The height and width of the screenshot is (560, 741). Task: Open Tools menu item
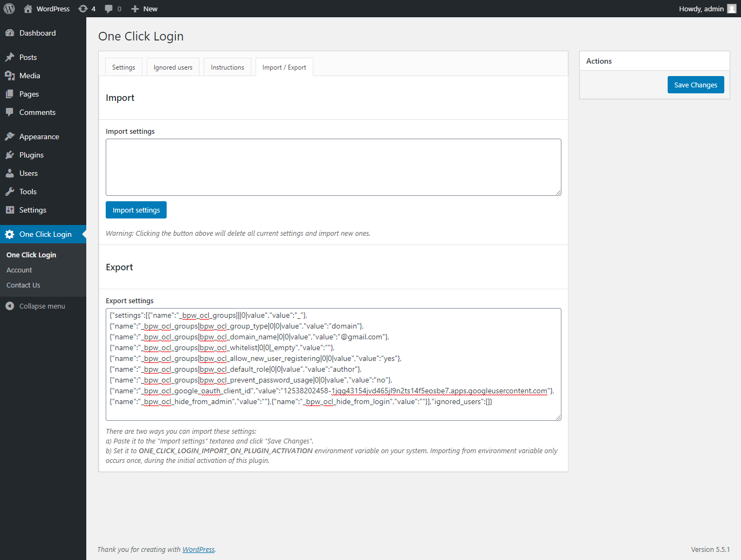[x=43, y=192]
